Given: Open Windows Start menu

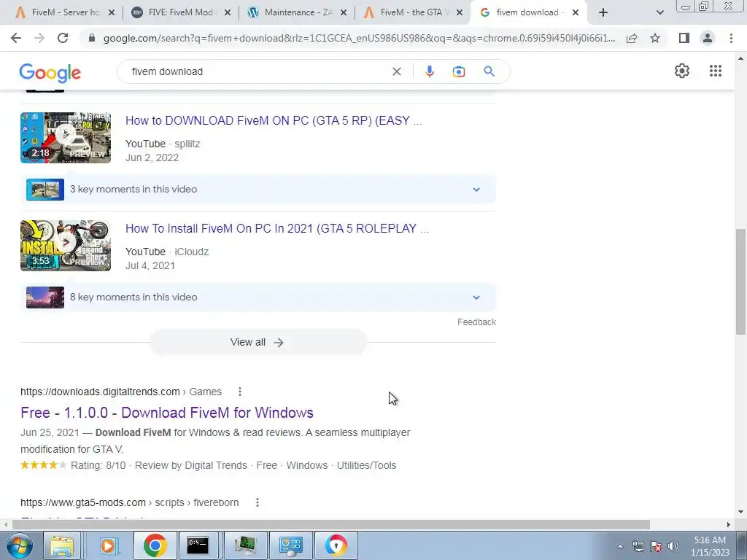Looking at the screenshot, I should click(19, 545).
